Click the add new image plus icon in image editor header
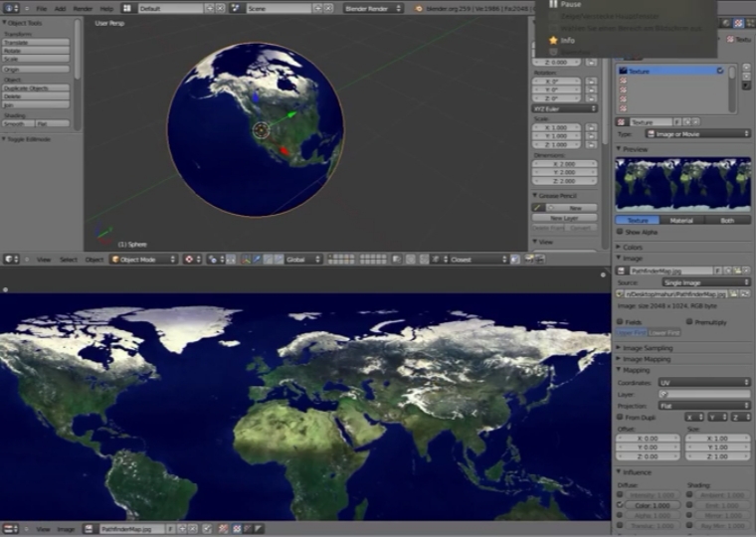Screen dimensions: 756x537 (182, 529)
